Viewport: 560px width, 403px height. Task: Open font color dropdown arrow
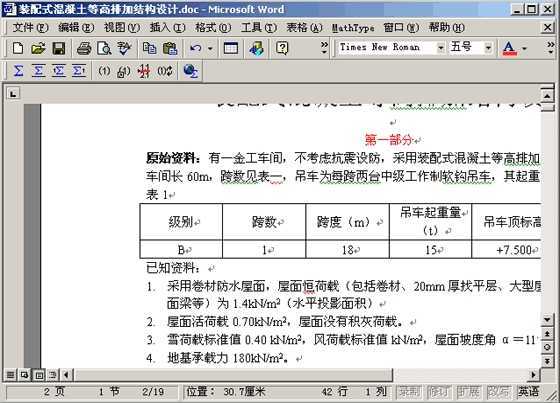click(524, 48)
